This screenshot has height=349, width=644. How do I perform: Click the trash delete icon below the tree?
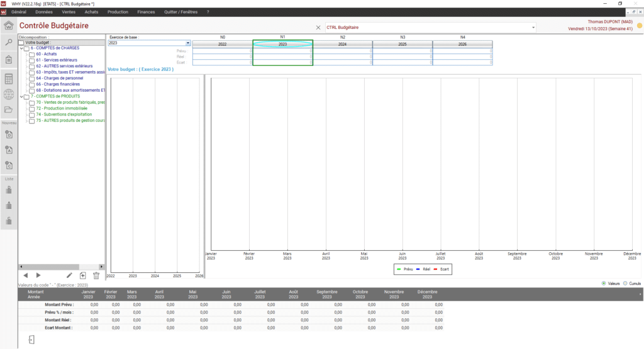click(x=96, y=275)
